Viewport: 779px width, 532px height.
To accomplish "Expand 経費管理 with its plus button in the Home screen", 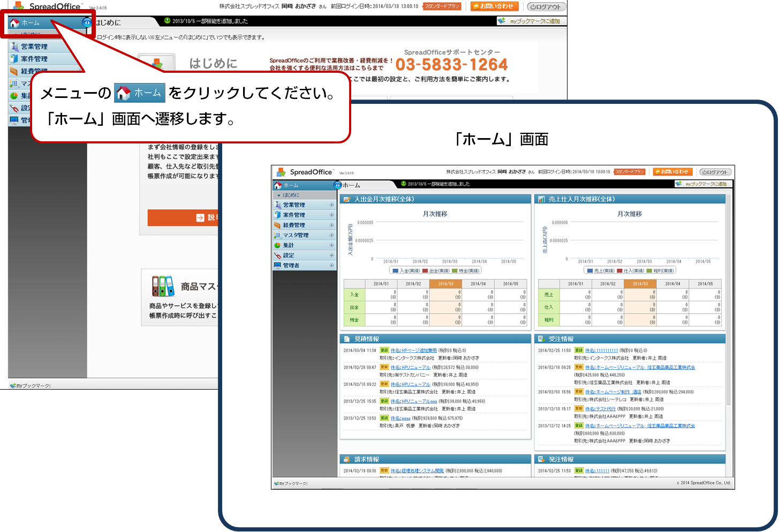I will (331, 225).
